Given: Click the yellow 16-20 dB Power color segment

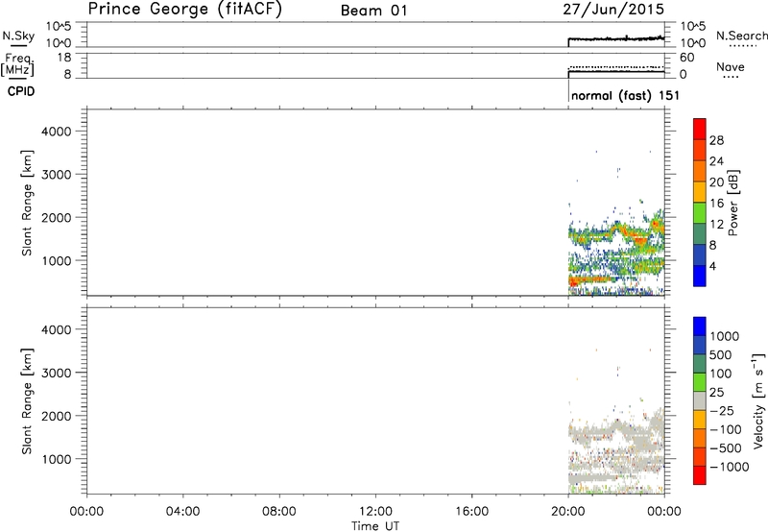Looking at the screenshot, I should click(700, 191).
